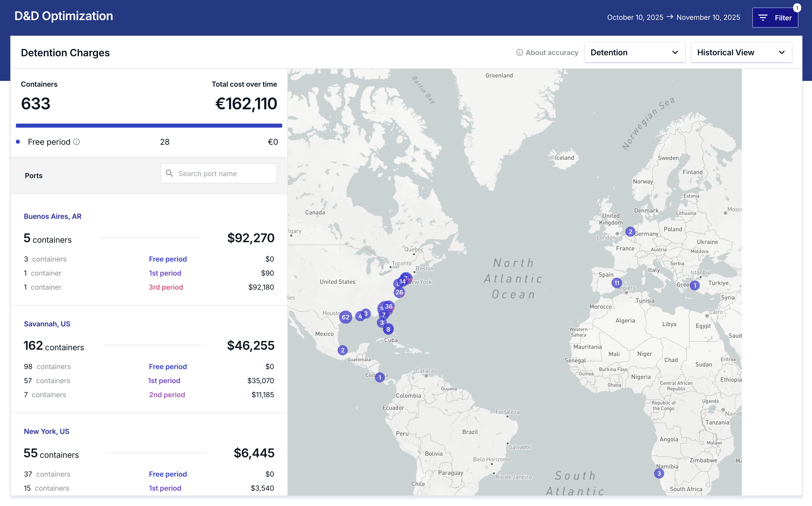Open the Savannah, US port link
The image size is (812, 506).
pos(47,324)
